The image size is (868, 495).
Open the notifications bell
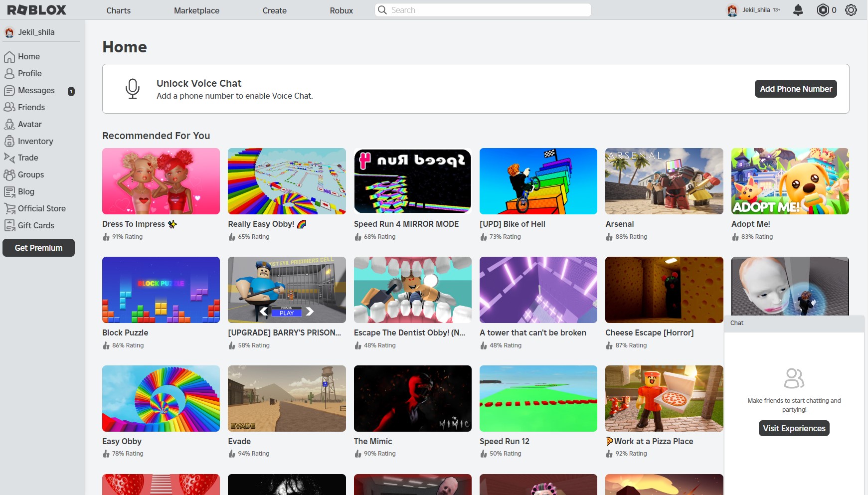(798, 10)
